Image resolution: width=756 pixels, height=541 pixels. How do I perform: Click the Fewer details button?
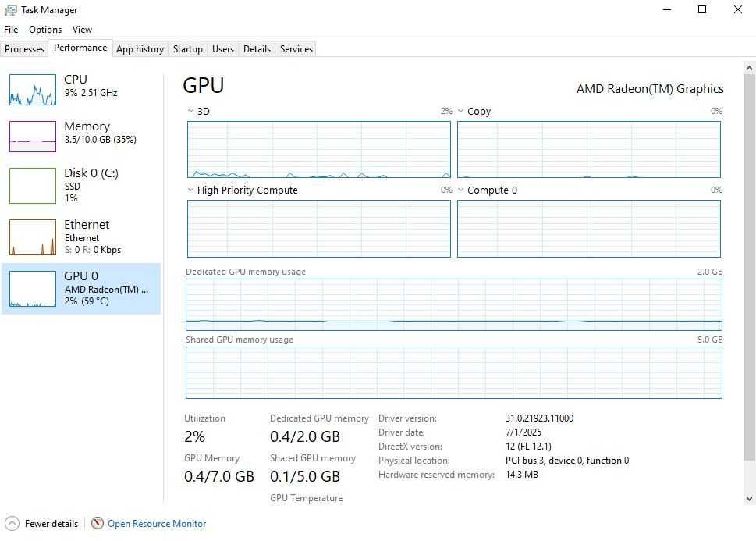pyautogui.click(x=42, y=523)
